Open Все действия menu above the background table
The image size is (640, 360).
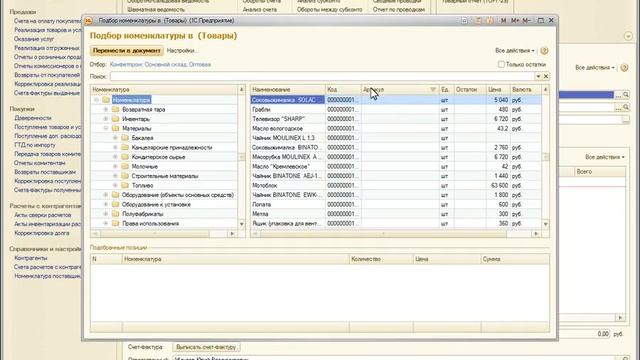[x=604, y=157]
